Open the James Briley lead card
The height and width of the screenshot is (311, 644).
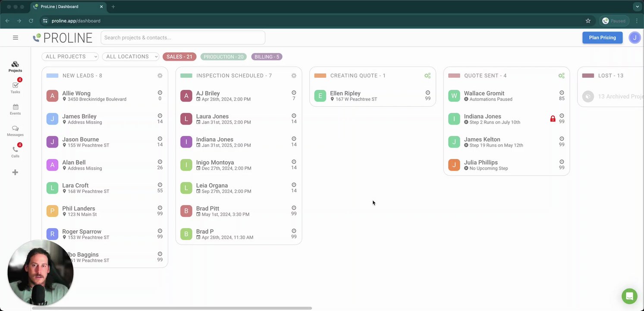105,119
